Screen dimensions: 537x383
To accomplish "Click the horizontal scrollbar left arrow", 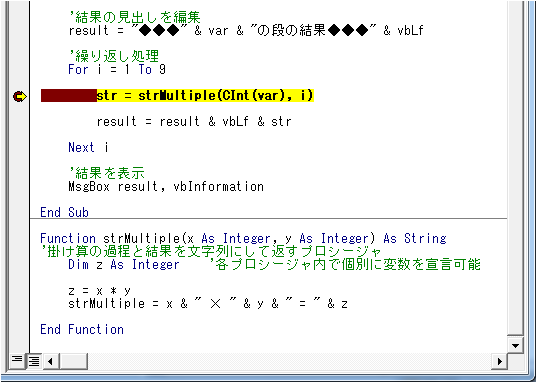I will coord(51,361).
